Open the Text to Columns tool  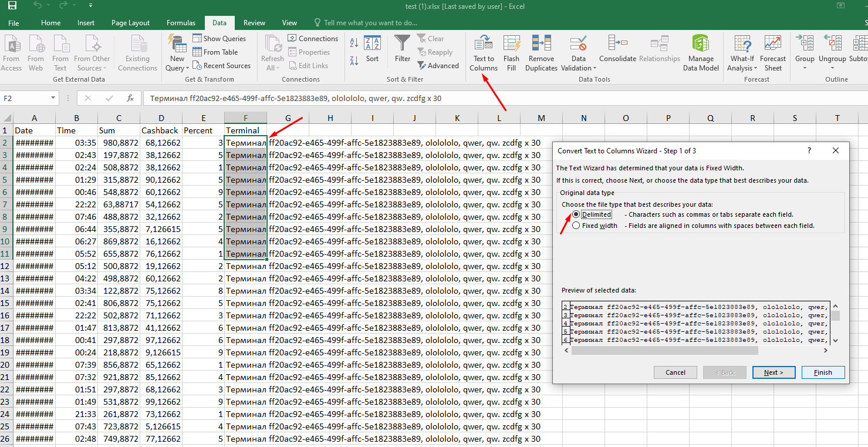coord(483,53)
